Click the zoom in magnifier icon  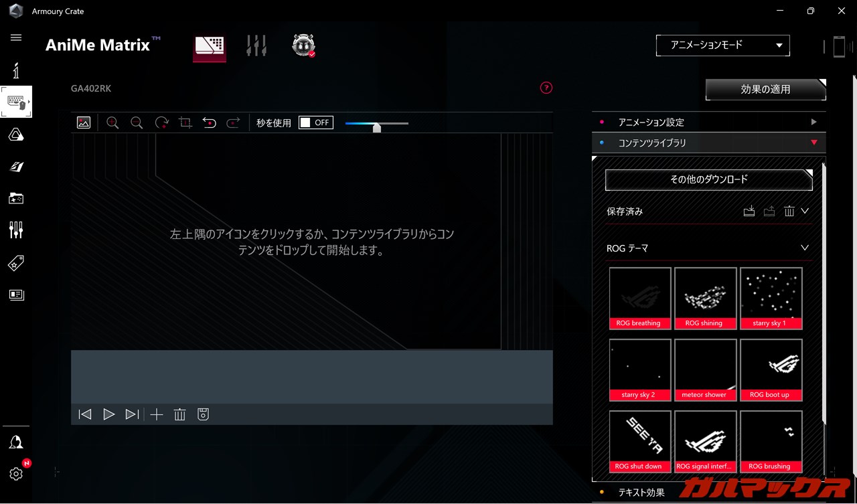112,122
